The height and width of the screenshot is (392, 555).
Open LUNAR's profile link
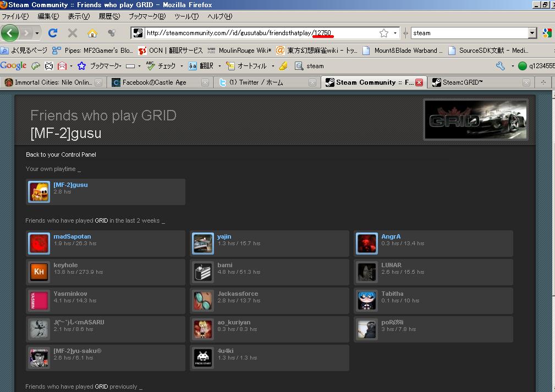click(x=391, y=265)
